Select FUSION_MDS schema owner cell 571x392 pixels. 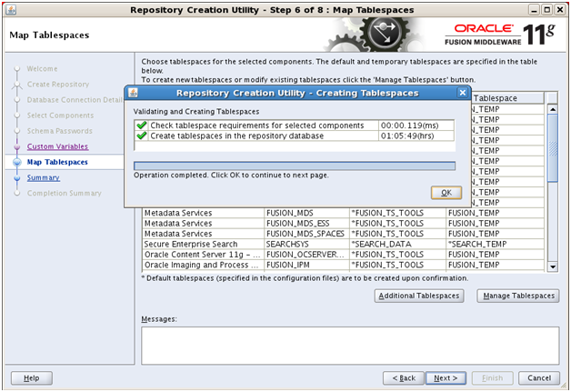pos(306,213)
